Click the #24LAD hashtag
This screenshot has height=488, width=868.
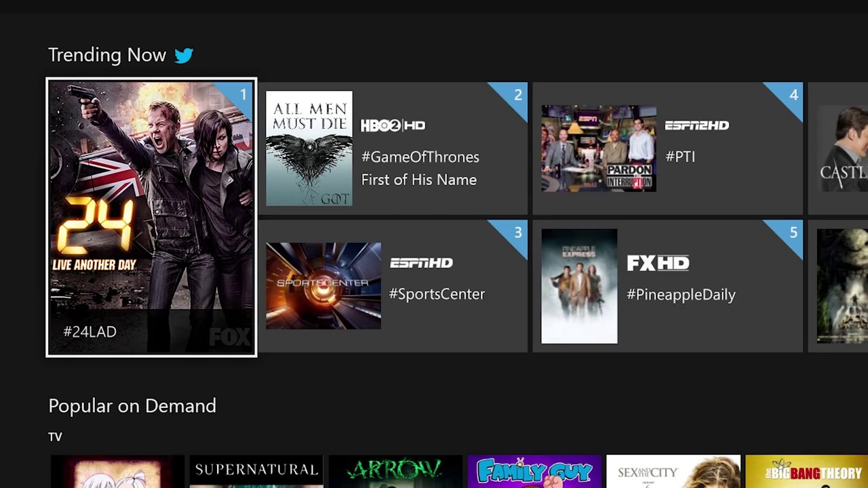point(90,332)
